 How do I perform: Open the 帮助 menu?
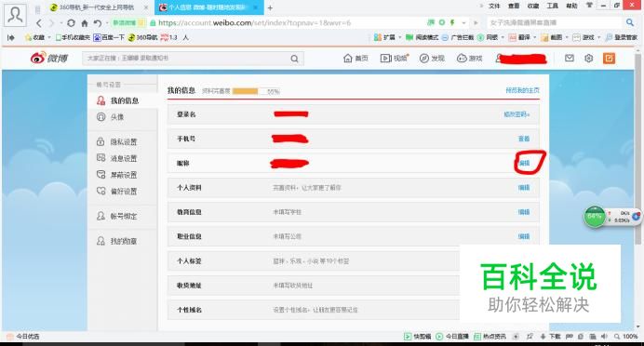(x=571, y=6)
